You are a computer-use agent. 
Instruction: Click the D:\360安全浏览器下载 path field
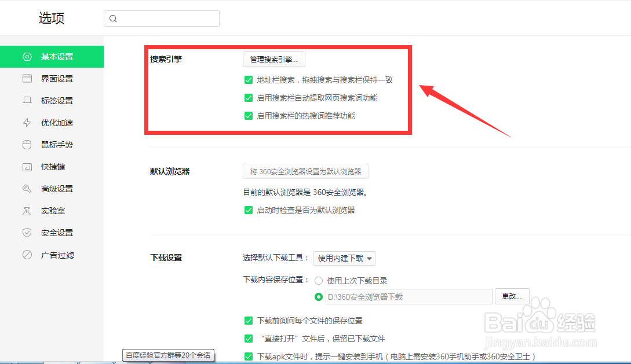coord(409,296)
